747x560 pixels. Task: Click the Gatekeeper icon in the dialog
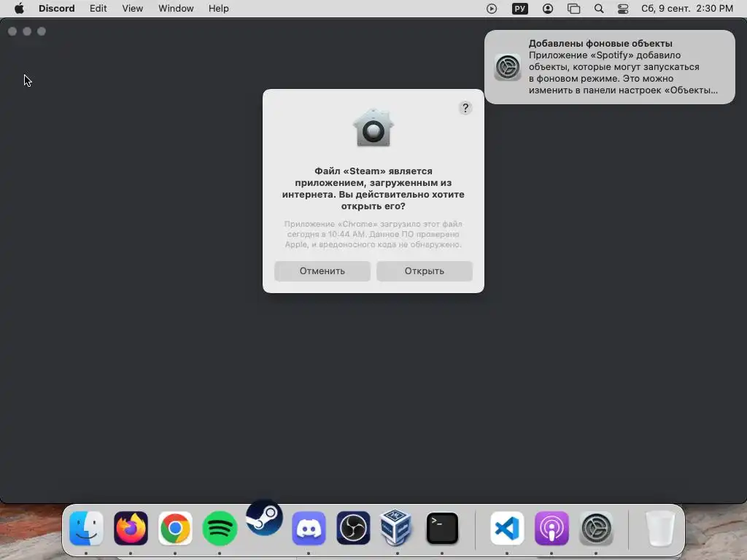[373, 128]
